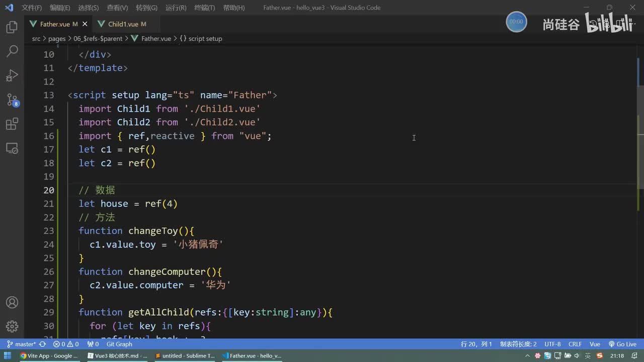Click the volume icon in system tray
This screenshot has width=644, height=362.
(577, 356)
